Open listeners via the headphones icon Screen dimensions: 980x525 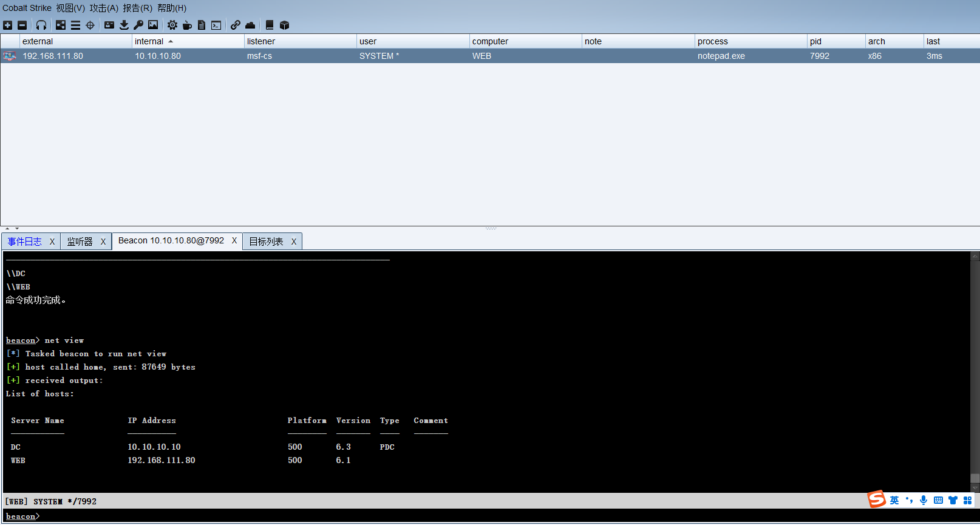[x=41, y=25]
